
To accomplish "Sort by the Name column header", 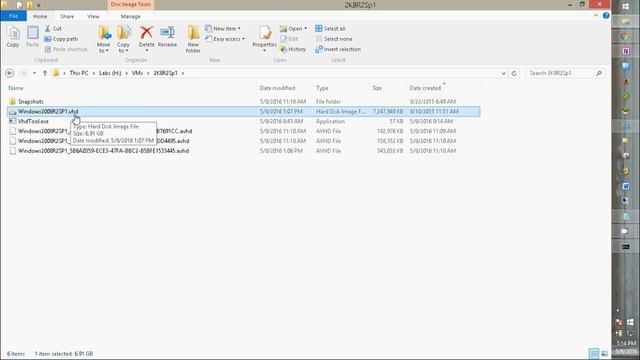I will 16,88.
